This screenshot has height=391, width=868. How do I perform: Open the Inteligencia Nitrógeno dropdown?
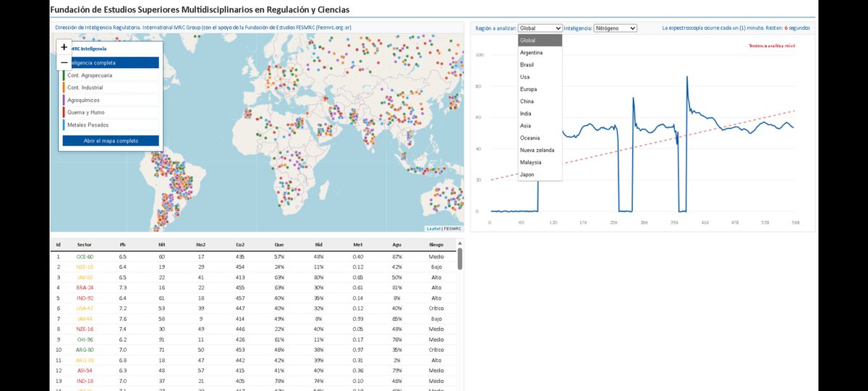point(615,28)
